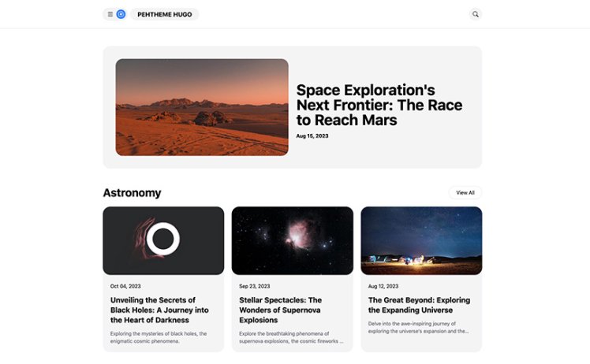The height and width of the screenshot is (364, 590).
Task: Open the hamburger menu icon
Action: tap(110, 14)
